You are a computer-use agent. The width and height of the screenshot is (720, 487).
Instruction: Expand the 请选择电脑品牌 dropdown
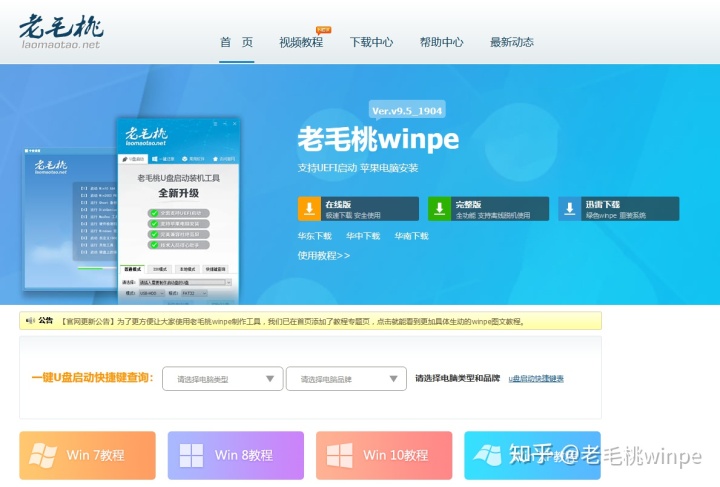[x=346, y=379]
